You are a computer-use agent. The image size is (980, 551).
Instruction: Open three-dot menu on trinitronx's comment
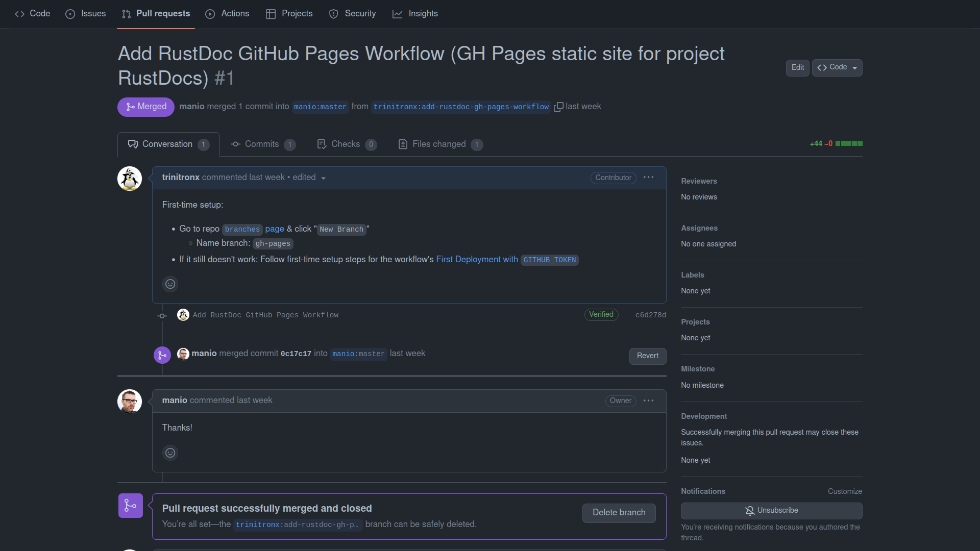[x=648, y=178]
